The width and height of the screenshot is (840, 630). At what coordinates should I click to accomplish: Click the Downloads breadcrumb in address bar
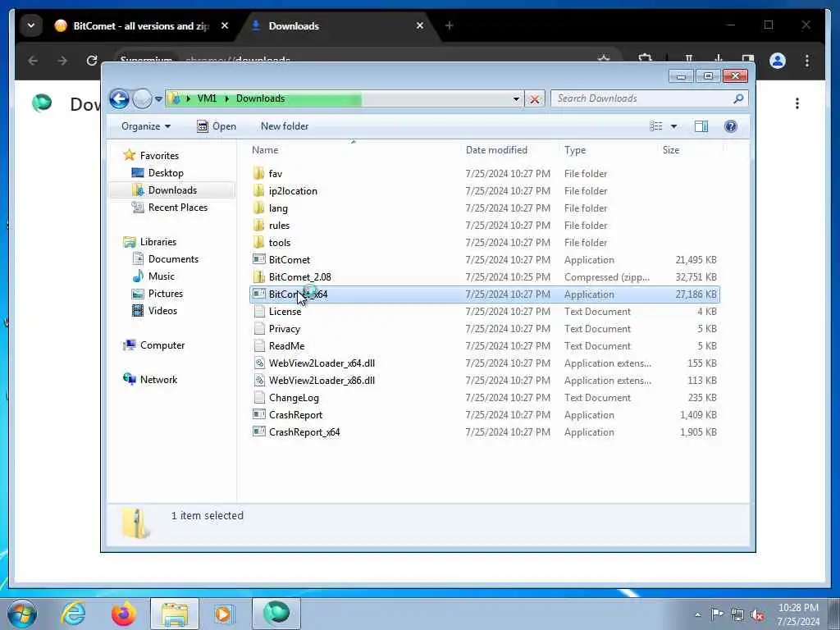click(x=260, y=98)
